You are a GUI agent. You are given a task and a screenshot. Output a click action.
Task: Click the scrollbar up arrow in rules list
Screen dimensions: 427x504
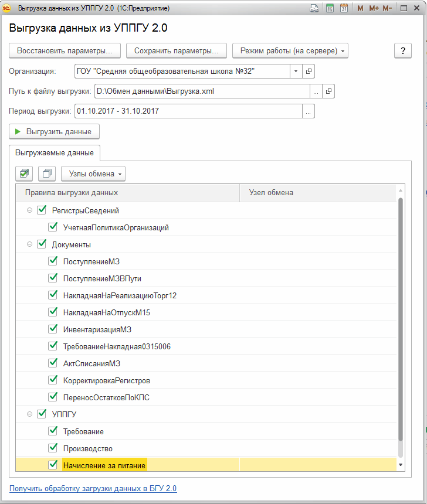(401, 191)
